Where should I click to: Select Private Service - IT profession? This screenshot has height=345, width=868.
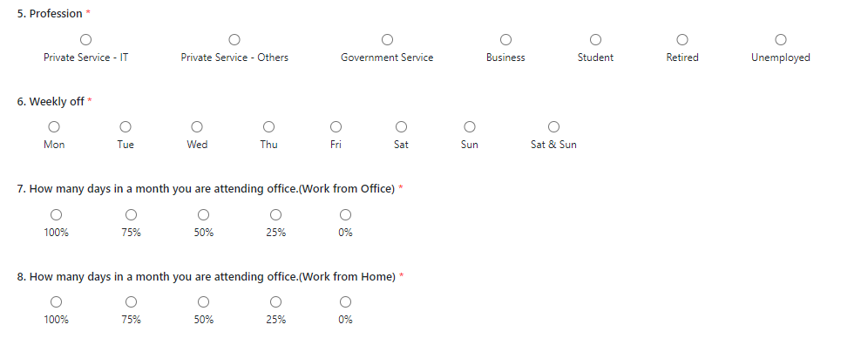(x=85, y=40)
